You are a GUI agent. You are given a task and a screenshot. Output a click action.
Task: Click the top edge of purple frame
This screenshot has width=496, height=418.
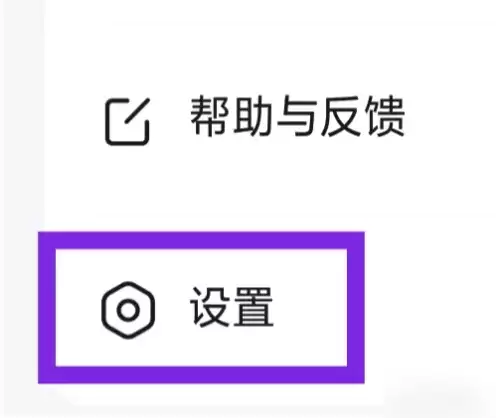tap(201, 240)
